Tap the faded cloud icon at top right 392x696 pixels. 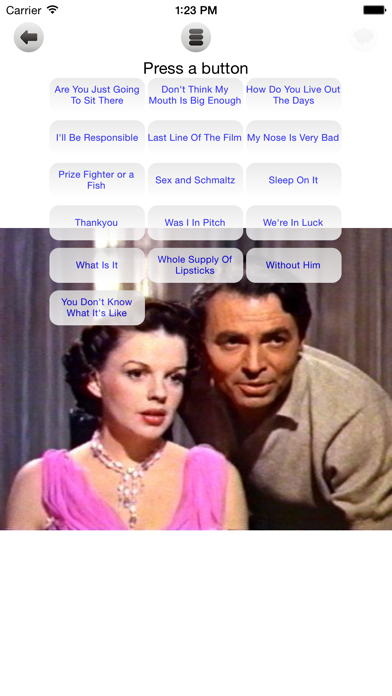click(x=364, y=37)
